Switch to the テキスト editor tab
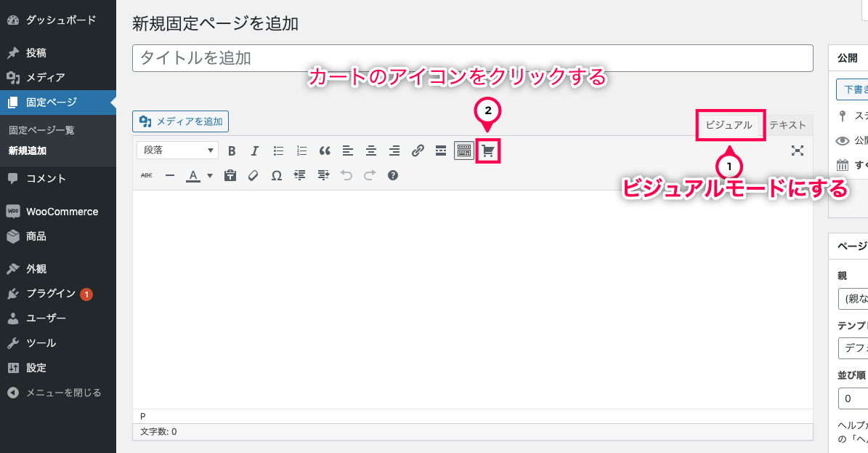The height and width of the screenshot is (453, 868). coord(787,125)
